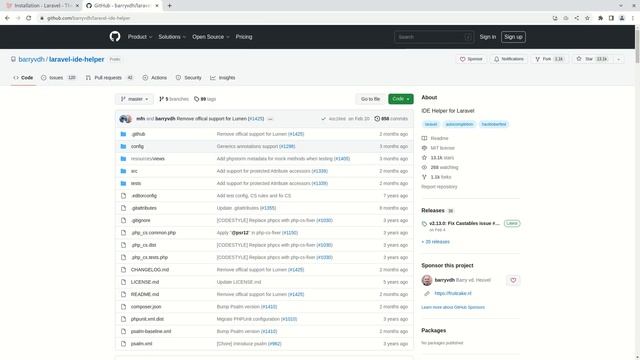This screenshot has width=640, height=360.
Task: Open the resources/views folder
Action: pyautogui.click(x=148, y=159)
